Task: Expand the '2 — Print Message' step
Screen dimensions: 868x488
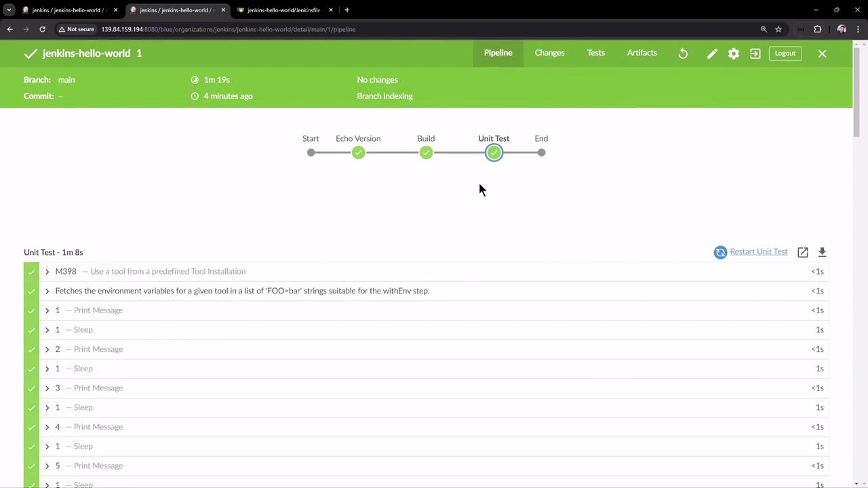Action: click(x=47, y=350)
